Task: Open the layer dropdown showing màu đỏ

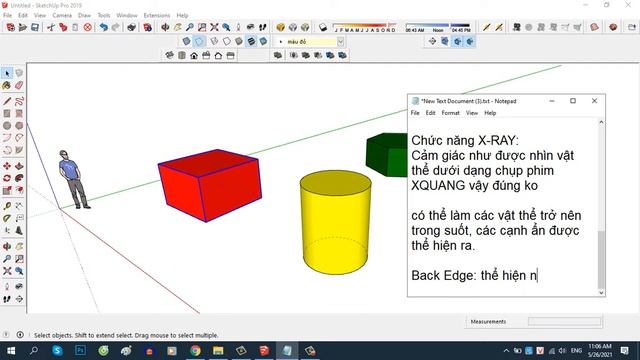Action: point(340,41)
